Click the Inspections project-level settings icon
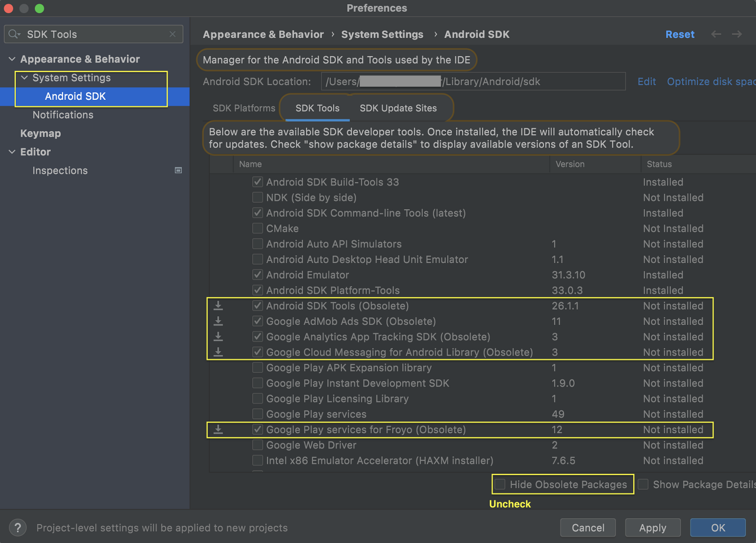This screenshot has height=543, width=756. point(178,170)
